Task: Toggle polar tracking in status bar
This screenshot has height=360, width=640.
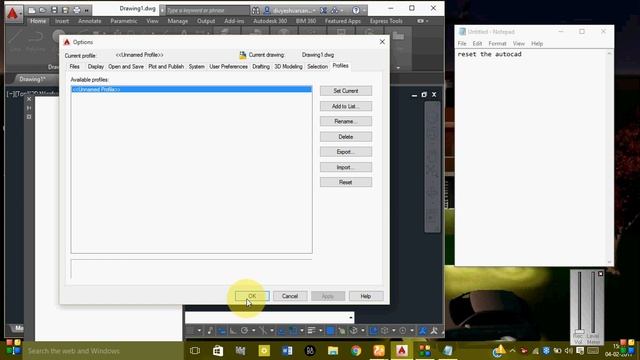Action: [244, 331]
